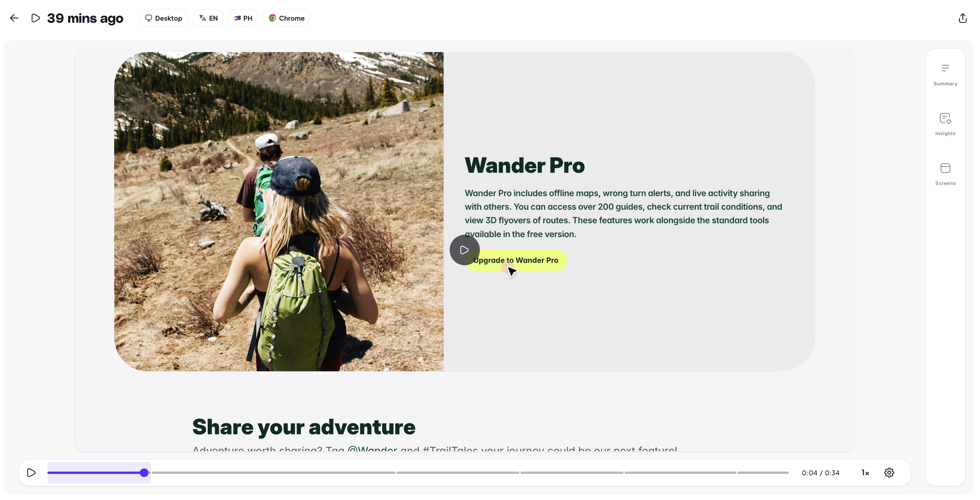This screenshot has height=500, width=980.
Task: Change the 1x playback speed
Action: pyautogui.click(x=865, y=472)
